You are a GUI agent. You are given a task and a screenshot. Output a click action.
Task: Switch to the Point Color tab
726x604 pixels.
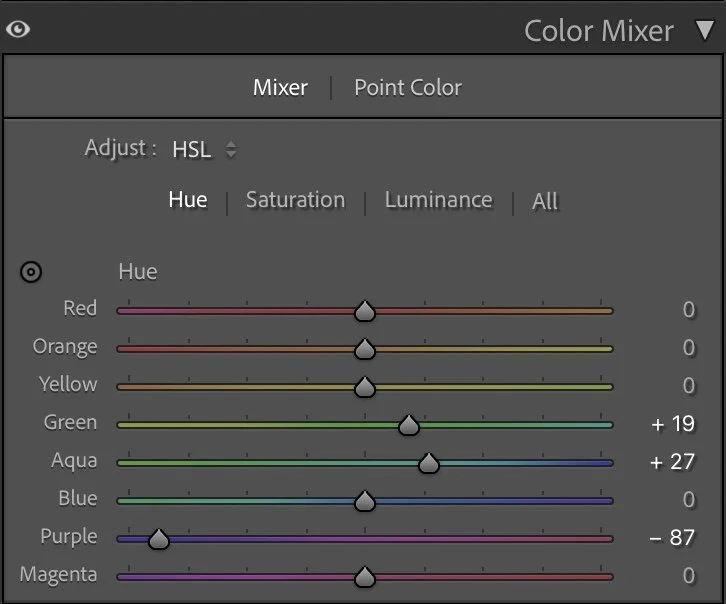click(408, 87)
